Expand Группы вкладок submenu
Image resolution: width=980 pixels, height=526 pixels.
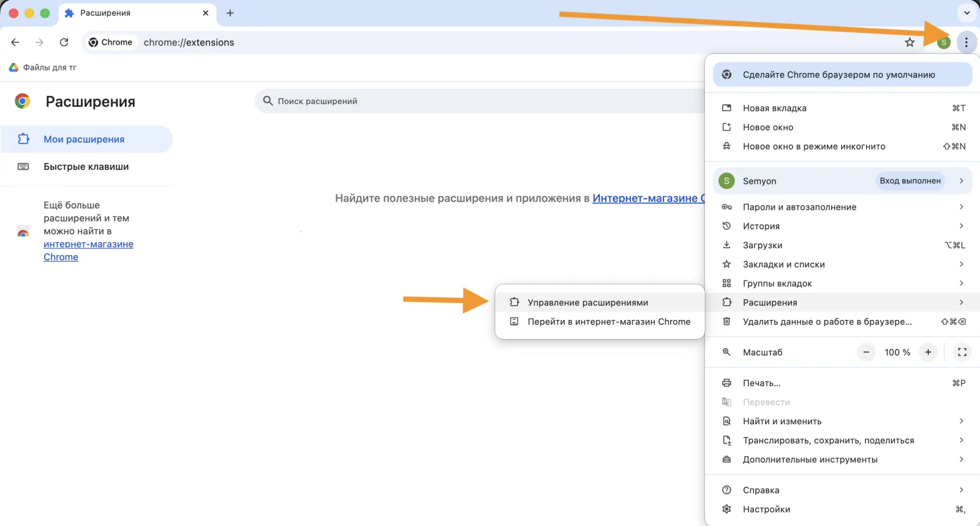(x=842, y=283)
